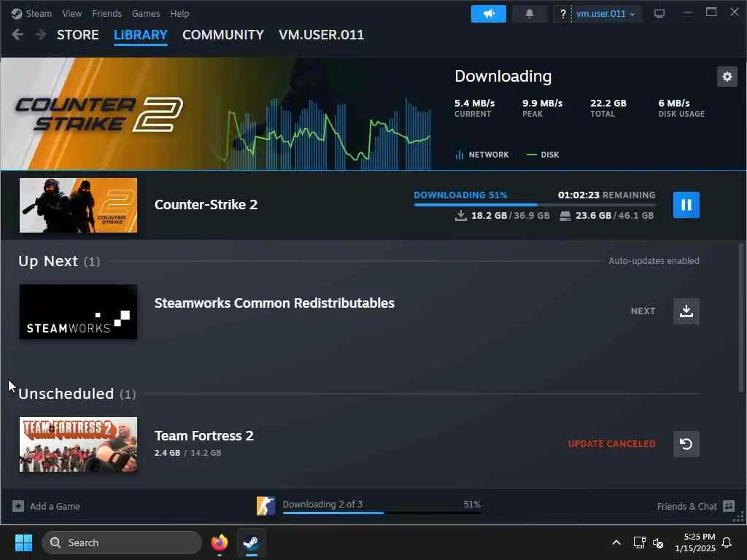747x560 pixels.
Task: Retry the Team Fortress 2 update
Action: (686, 444)
